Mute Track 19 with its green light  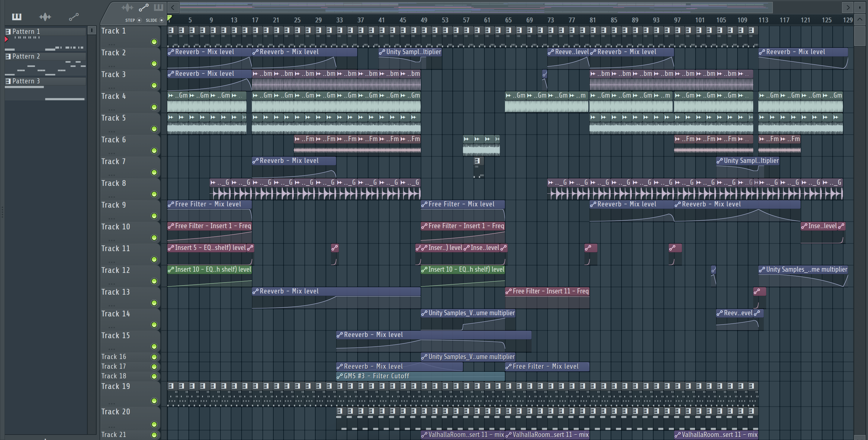coord(154,400)
